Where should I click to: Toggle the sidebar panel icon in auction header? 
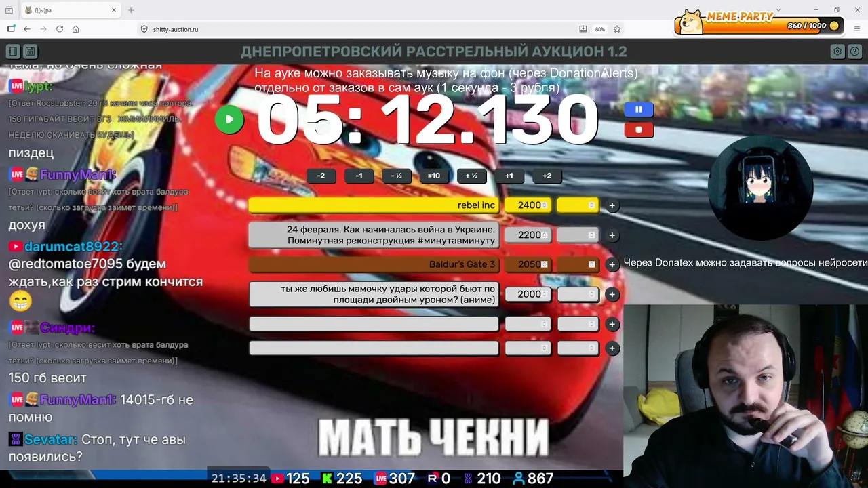click(x=13, y=52)
